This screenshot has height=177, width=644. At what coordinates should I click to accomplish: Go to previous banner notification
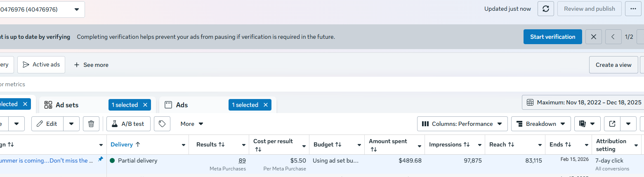(x=613, y=37)
